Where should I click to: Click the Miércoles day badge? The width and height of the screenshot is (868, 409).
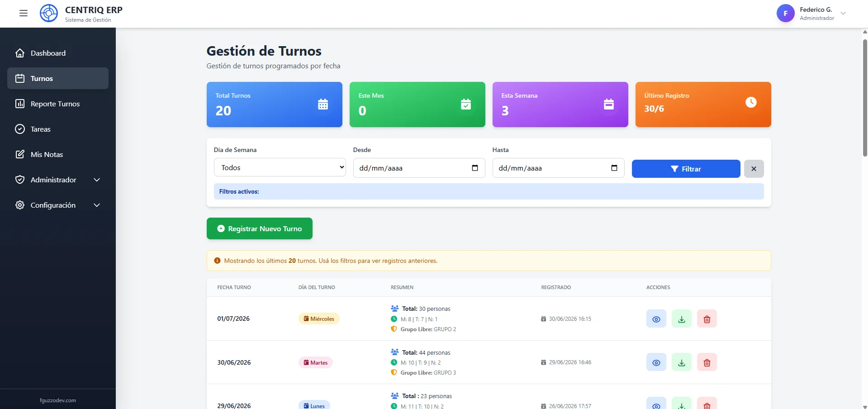point(319,319)
